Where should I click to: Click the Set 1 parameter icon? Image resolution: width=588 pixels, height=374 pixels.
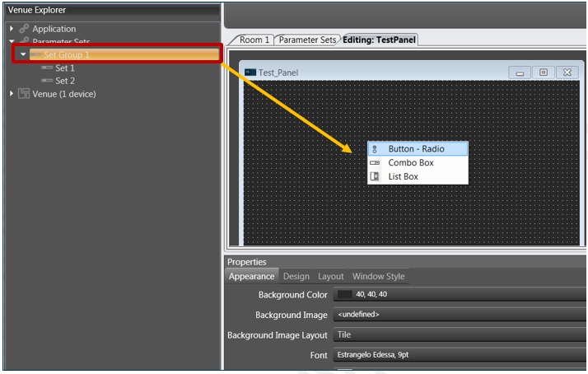[47, 68]
